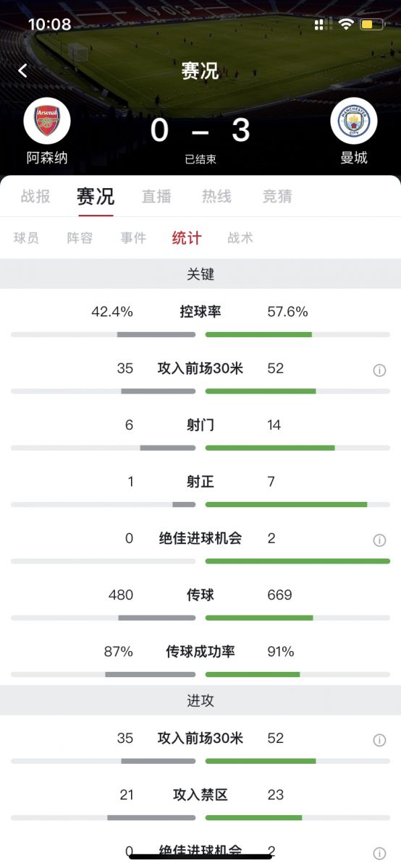Tap info icon beside first 绝佳进球机会 row
The height and width of the screenshot is (868, 401).
point(379,540)
